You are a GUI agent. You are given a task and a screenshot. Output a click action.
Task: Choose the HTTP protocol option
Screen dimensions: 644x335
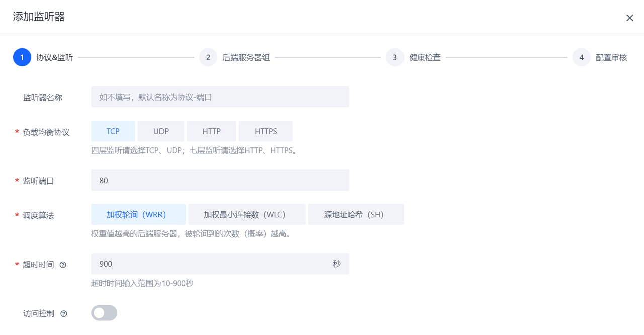(212, 131)
